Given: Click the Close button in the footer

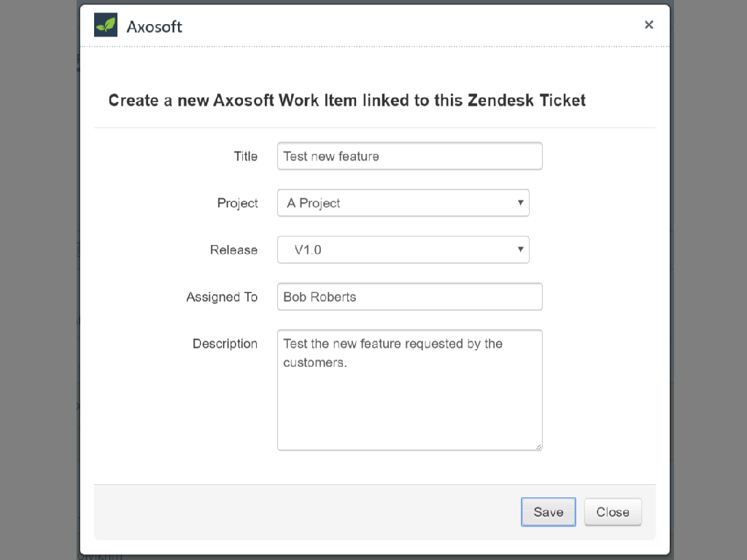Looking at the screenshot, I should point(613,512).
